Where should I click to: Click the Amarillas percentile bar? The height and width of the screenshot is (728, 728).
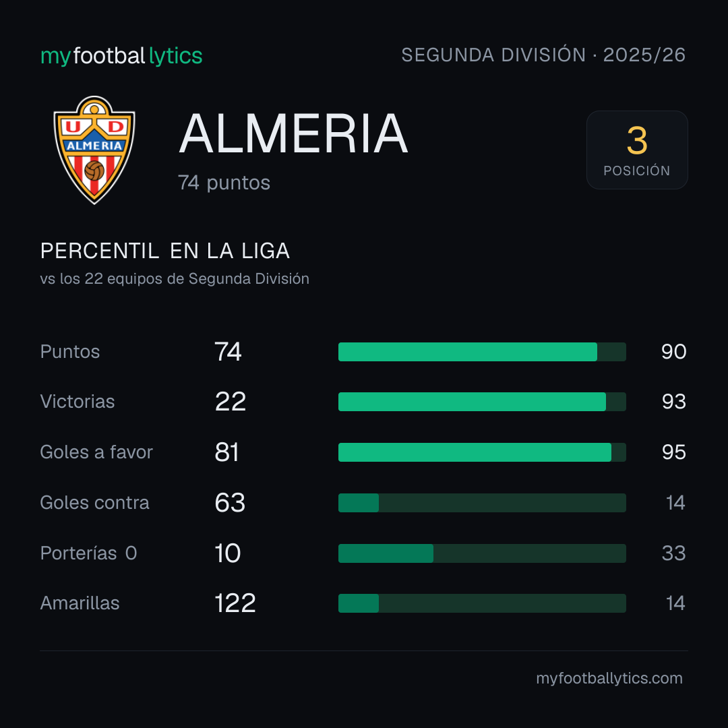tap(482, 603)
